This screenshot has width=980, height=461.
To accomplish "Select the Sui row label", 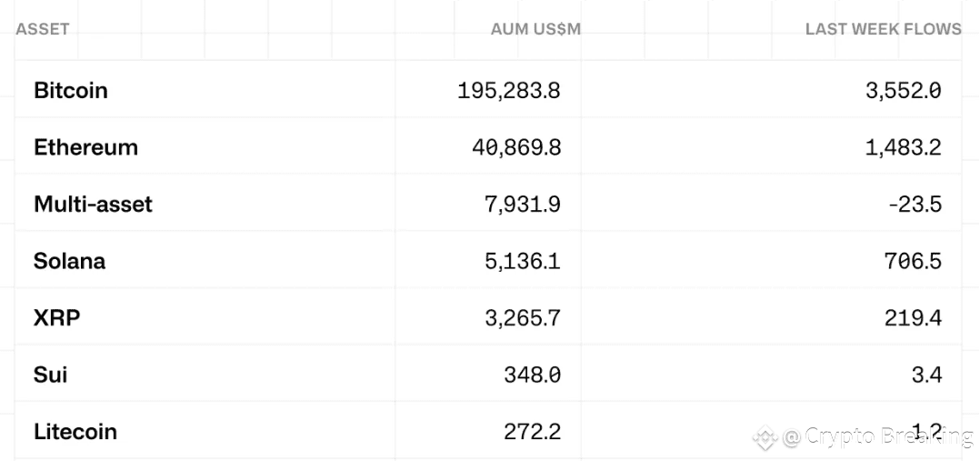I will click(51, 375).
